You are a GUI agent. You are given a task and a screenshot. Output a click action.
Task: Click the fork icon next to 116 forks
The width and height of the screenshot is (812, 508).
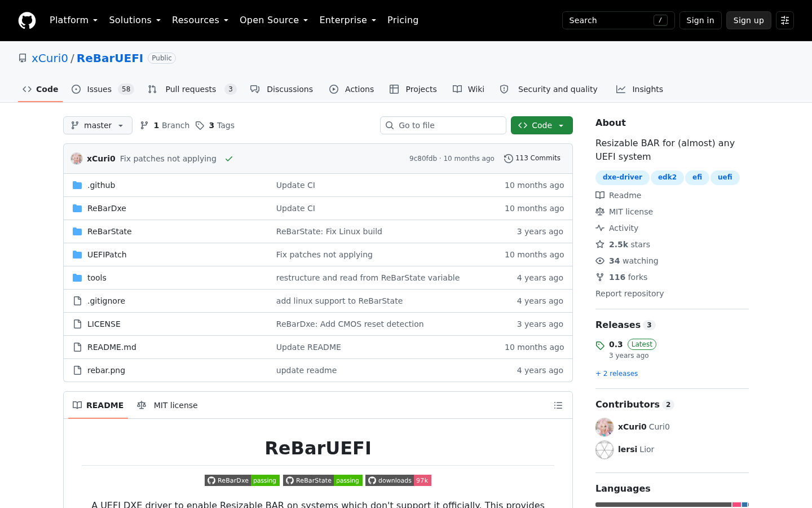click(600, 277)
